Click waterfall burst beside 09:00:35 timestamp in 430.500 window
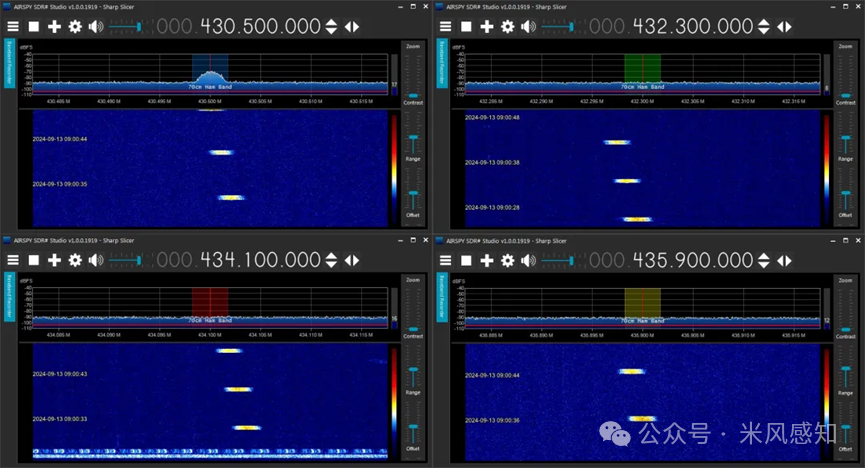The width and height of the screenshot is (865, 468). coord(231,198)
